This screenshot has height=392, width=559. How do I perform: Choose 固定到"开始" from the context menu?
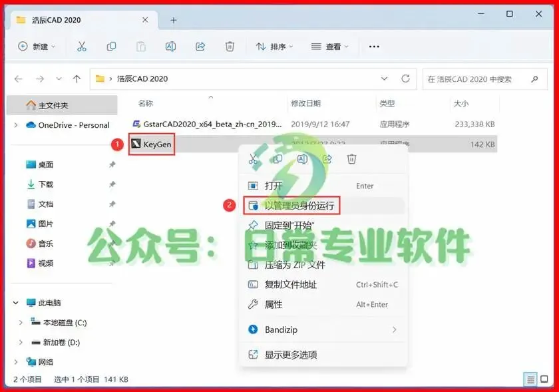[x=323, y=226]
